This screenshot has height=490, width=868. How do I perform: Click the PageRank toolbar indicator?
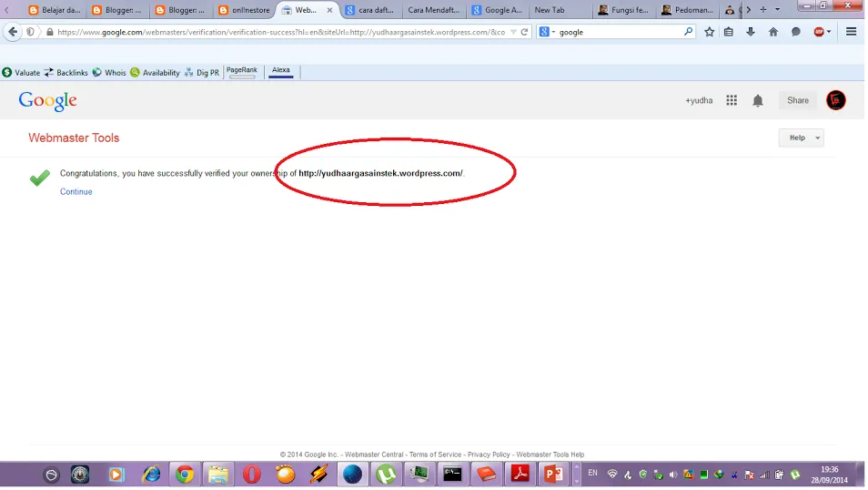pyautogui.click(x=242, y=72)
